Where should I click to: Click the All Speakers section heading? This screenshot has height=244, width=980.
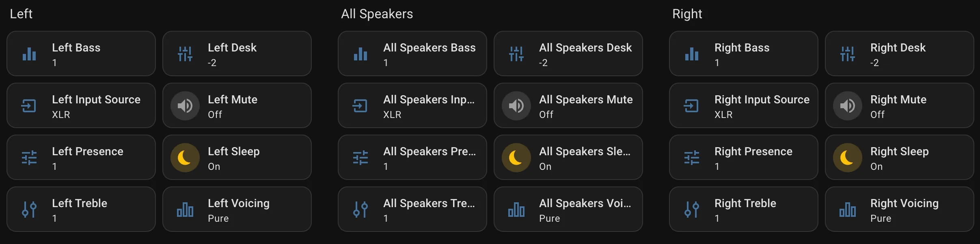point(377,14)
